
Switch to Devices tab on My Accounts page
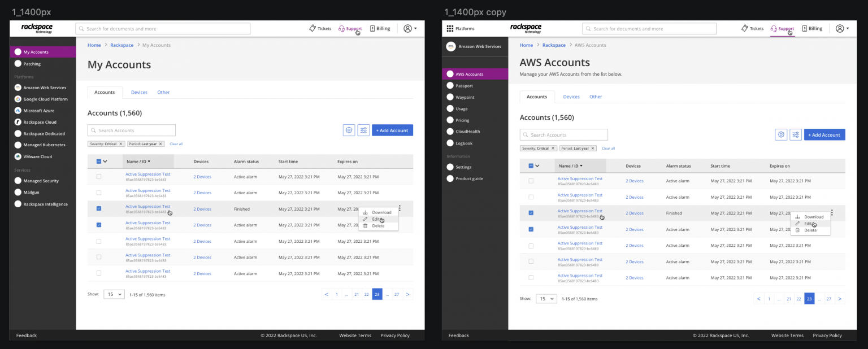139,93
